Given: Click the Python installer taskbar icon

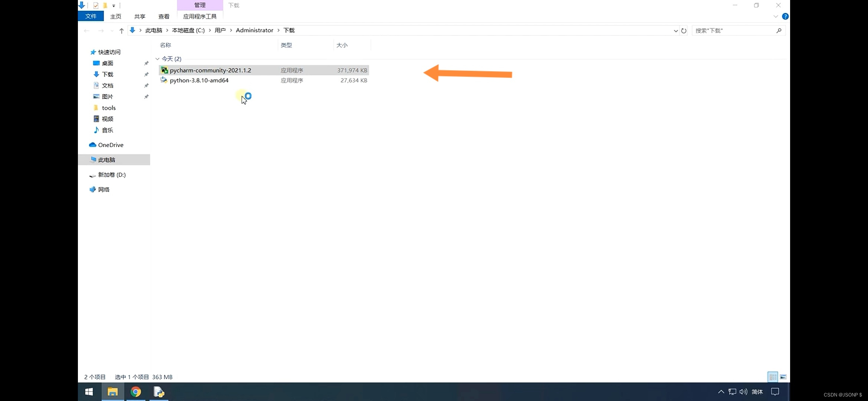Looking at the screenshot, I should pyautogui.click(x=159, y=392).
